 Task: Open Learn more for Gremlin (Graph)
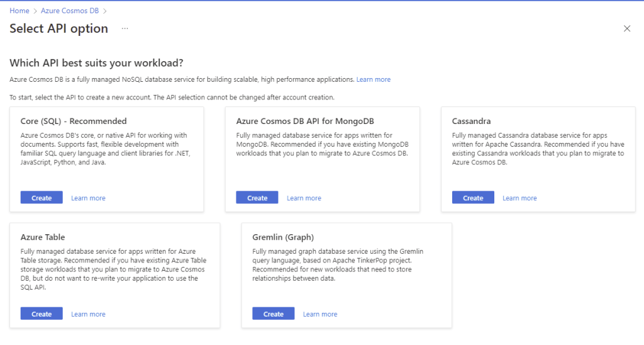320,314
